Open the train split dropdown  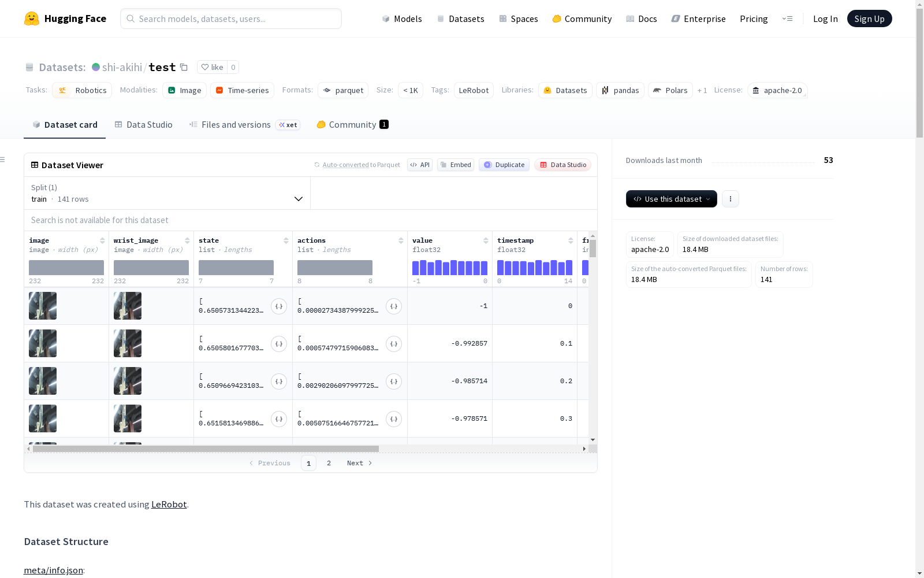[x=167, y=193]
